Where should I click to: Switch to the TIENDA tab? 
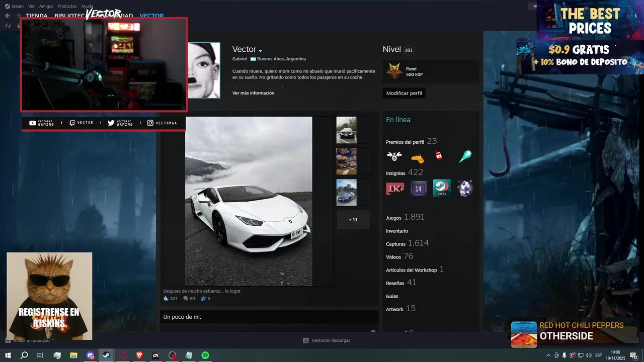(37, 16)
